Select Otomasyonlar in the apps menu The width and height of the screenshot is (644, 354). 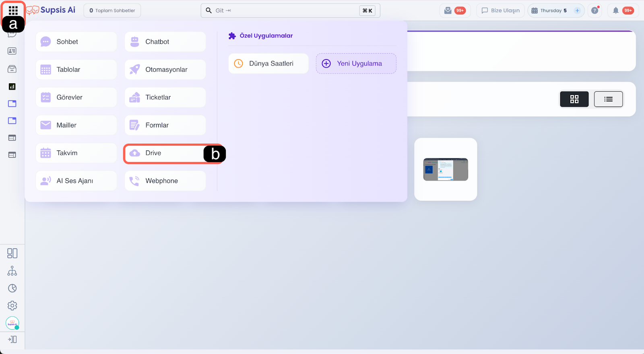165,70
